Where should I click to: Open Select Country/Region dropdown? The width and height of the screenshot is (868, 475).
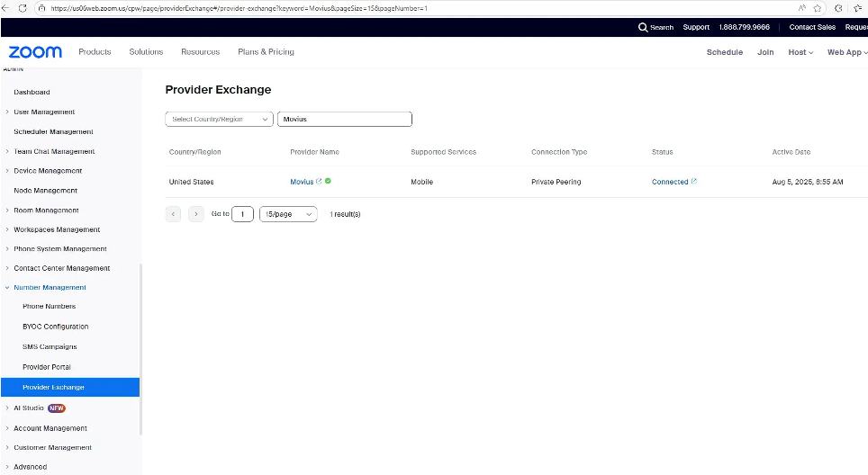coord(219,119)
